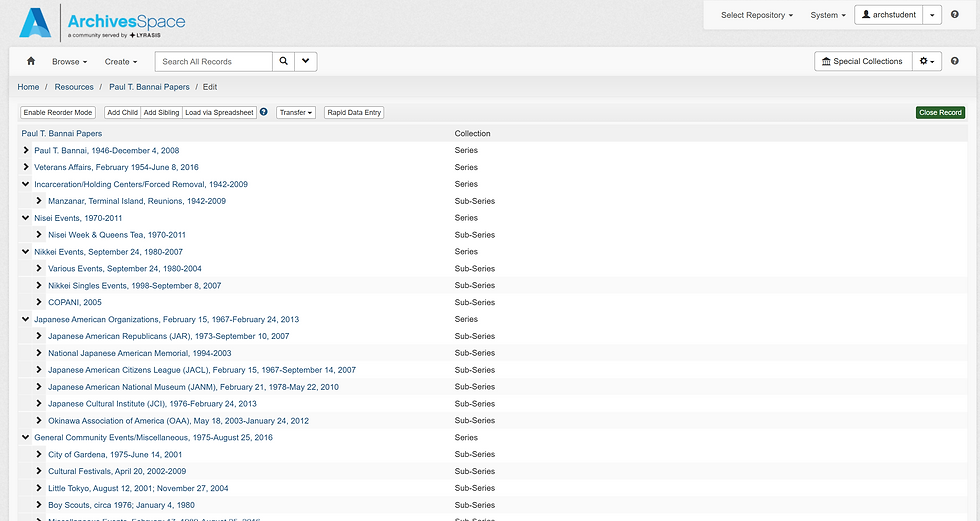Close the record with the green button

(940, 112)
